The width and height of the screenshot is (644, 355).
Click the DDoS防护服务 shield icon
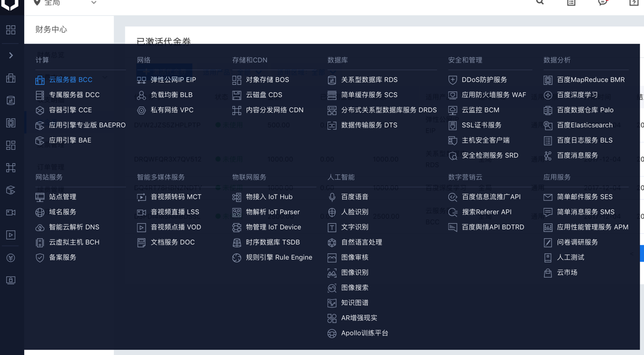[x=453, y=80]
